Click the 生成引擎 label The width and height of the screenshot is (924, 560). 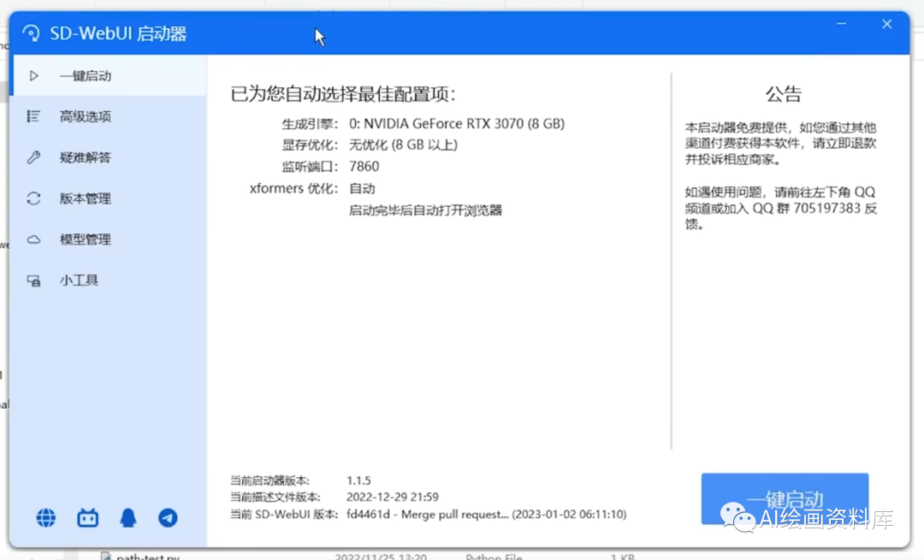310,124
